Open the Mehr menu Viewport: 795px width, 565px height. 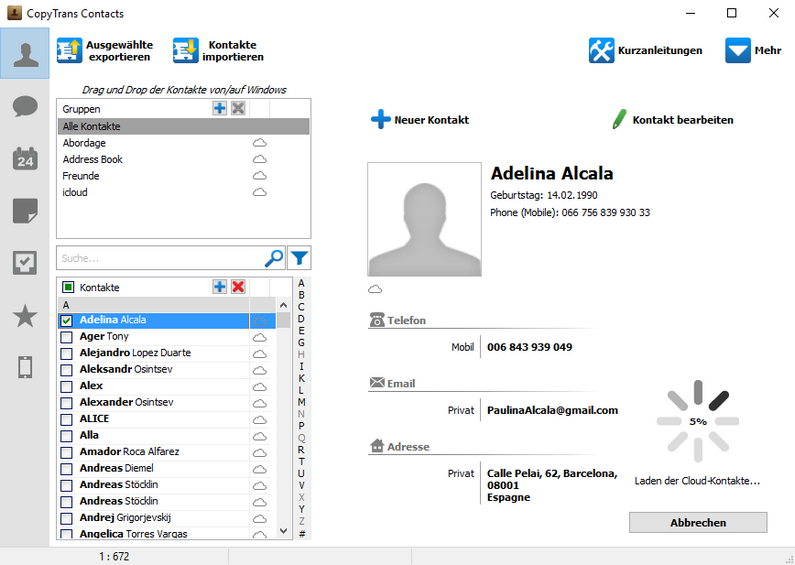753,50
